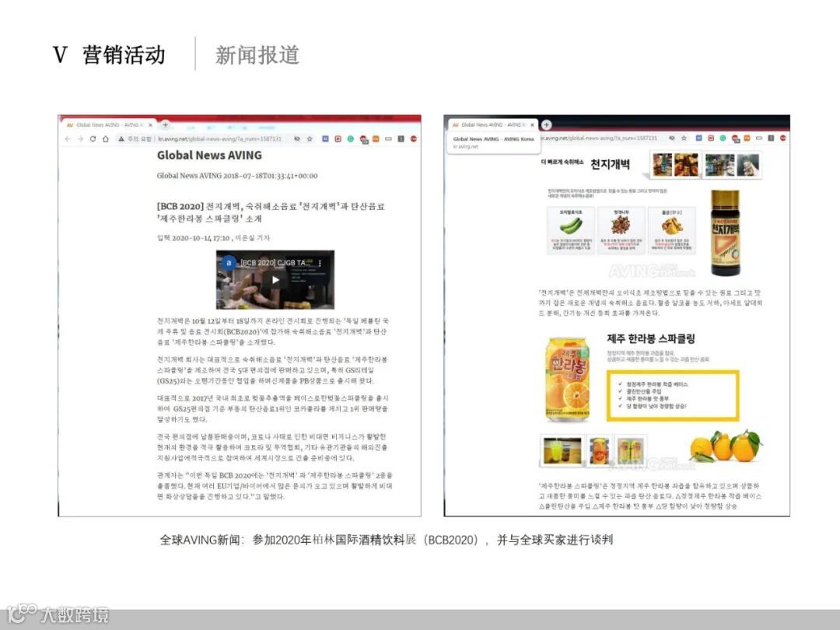Click 'Global News AVING' page heading
This screenshot has height=630, width=840.
pyautogui.click(x=209, y=156)
